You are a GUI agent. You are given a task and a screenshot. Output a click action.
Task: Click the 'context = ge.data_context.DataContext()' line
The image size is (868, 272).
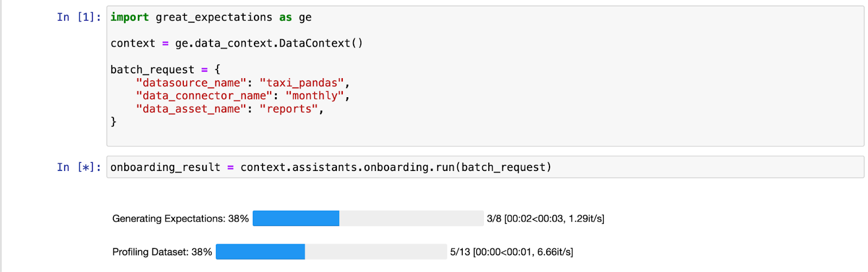237,43
